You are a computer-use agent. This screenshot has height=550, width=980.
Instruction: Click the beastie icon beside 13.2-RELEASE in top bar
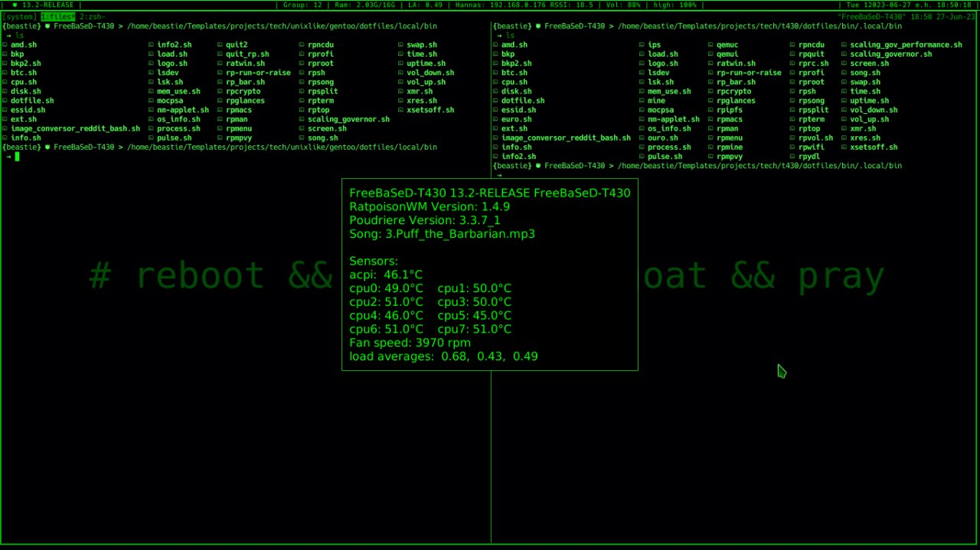click(14, 5)
